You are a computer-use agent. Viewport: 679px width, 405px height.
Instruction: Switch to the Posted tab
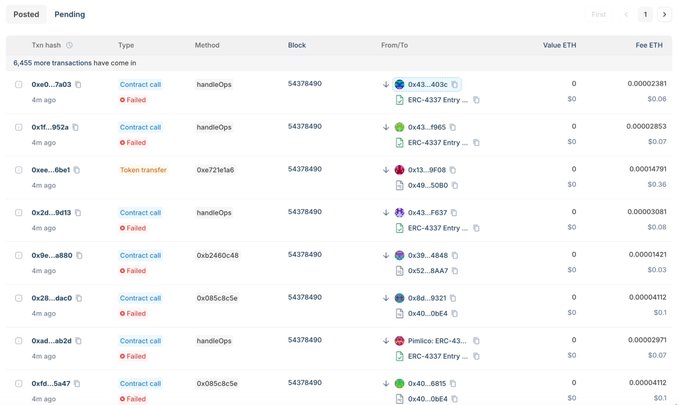[26, 14]
